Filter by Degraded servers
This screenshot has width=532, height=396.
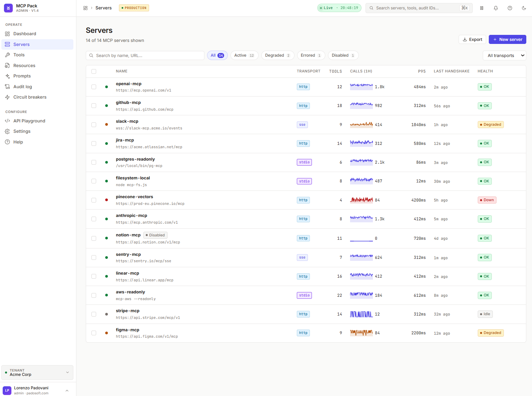(x=278, y=55)
